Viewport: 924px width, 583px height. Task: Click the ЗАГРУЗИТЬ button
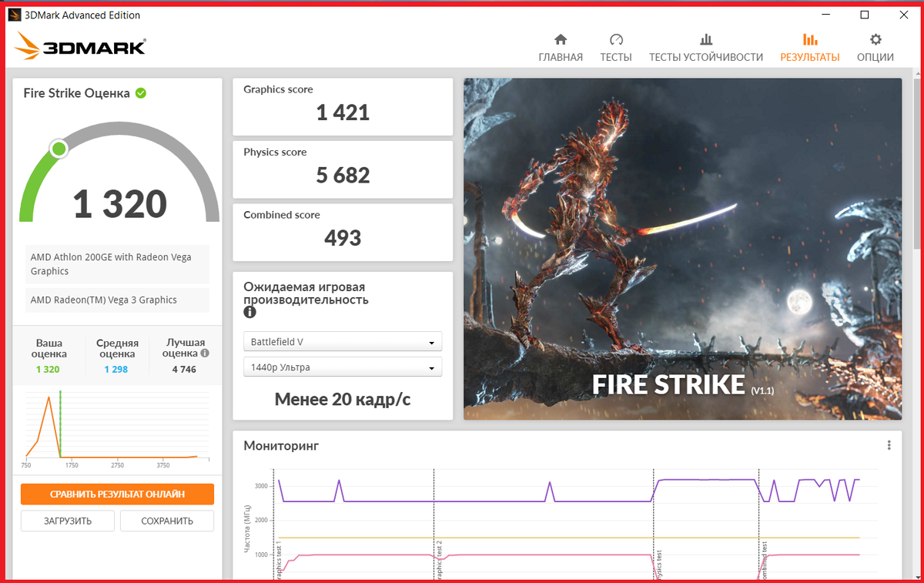click(x=68, y=521)
